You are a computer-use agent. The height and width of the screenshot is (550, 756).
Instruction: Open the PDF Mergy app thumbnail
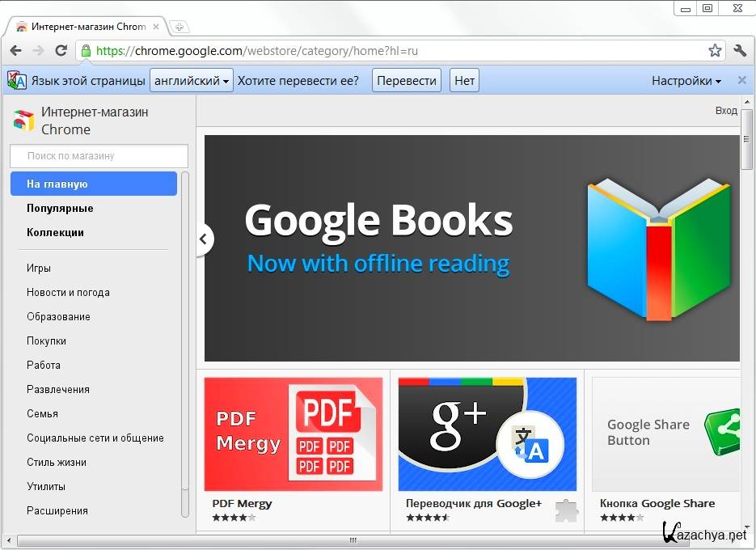tap(293, 434)
